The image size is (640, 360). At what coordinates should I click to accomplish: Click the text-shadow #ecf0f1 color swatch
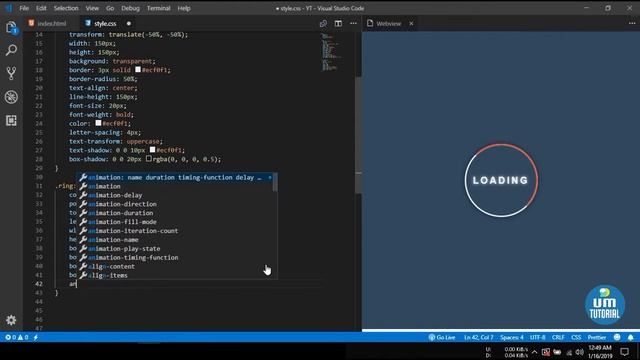(152, 150)
